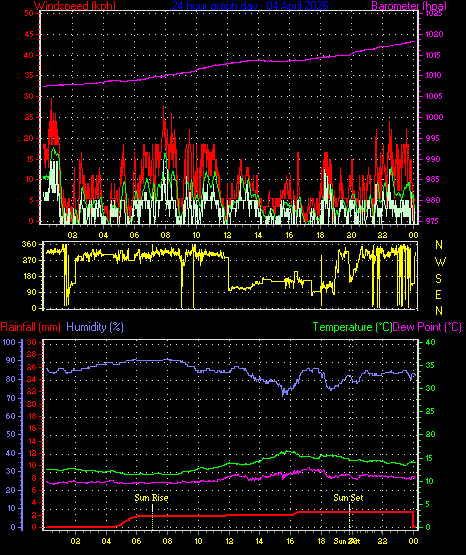Click the 980 value on barometer axis
Image resolution: width=466 pixels, height=555 pixels.
(x=433, y=200)
